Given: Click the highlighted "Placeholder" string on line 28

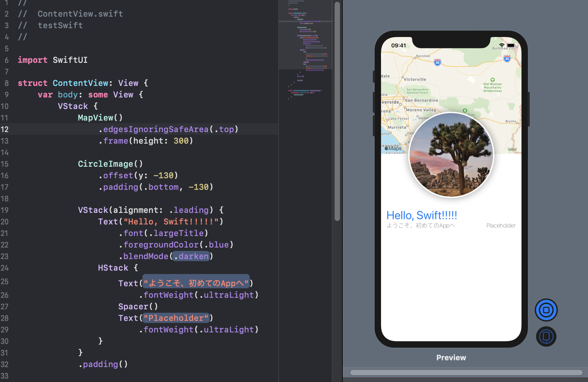Looking at the screenshot, I should pyautogui.click(x=176, y=318).
